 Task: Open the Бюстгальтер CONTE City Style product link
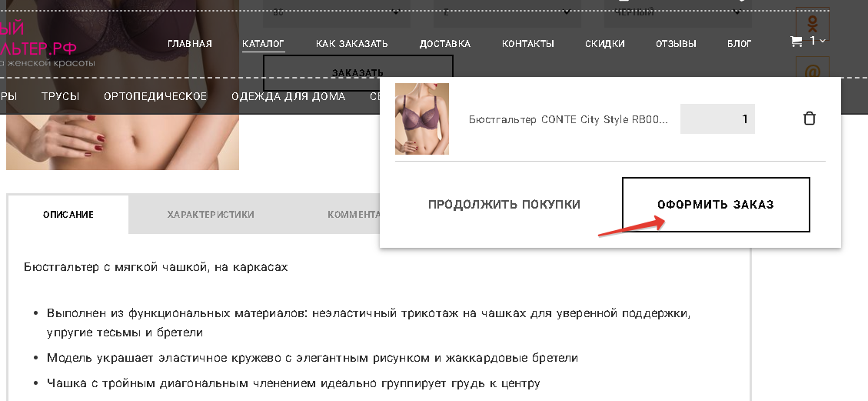[567, 120]
